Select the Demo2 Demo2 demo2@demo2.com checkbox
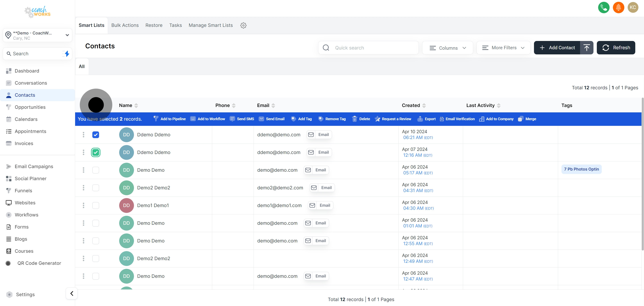Image resolution: width=644 pixels, height=306 pixels. (95, 188)
